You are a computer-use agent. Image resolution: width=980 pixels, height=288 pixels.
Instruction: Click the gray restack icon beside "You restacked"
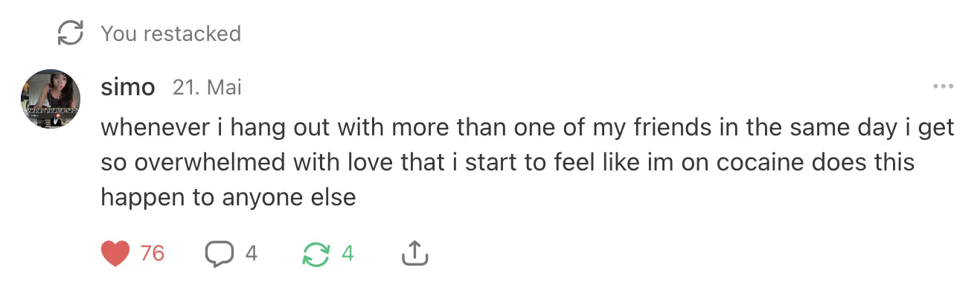click(70, 33)
